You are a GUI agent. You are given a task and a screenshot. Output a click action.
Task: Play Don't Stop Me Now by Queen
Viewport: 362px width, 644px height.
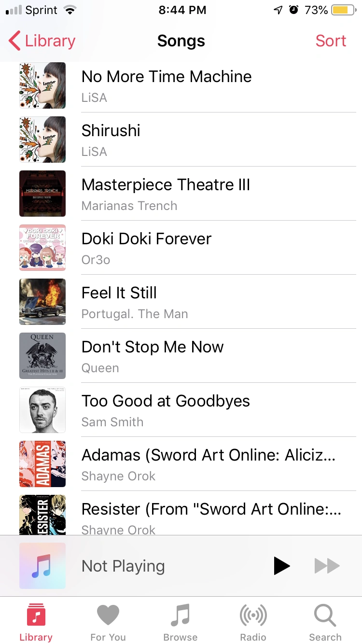pos(153,356)
